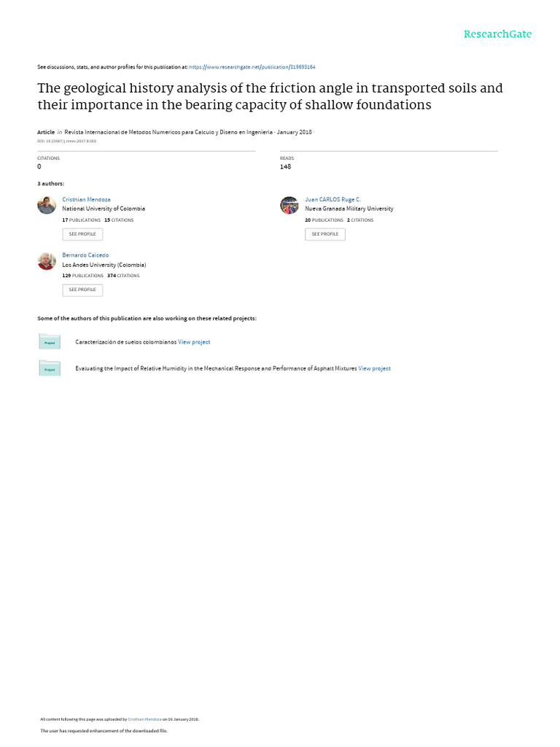Open the researchgate.net publication URL link
Screen dimensions: 560x747
(x=252, y=67)
